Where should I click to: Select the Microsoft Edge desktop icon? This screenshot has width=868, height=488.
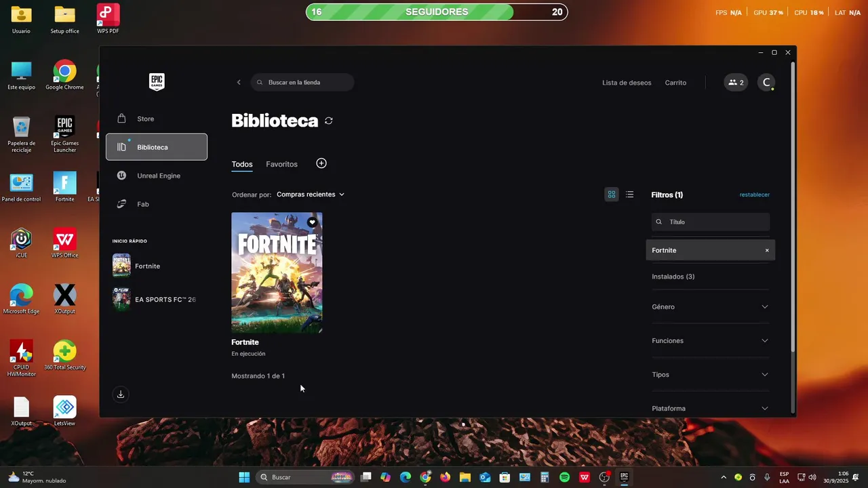pyautogui.click(x=21, y=299)
